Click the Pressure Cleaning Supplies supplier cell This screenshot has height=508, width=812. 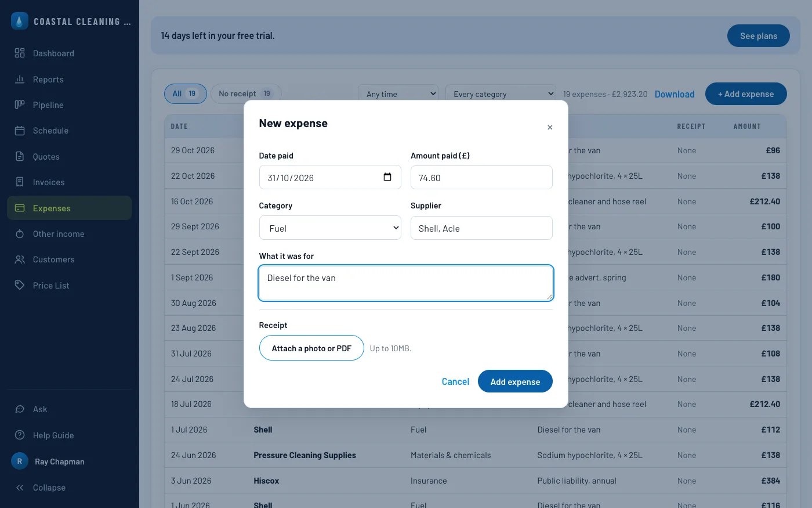coord(304,455)
